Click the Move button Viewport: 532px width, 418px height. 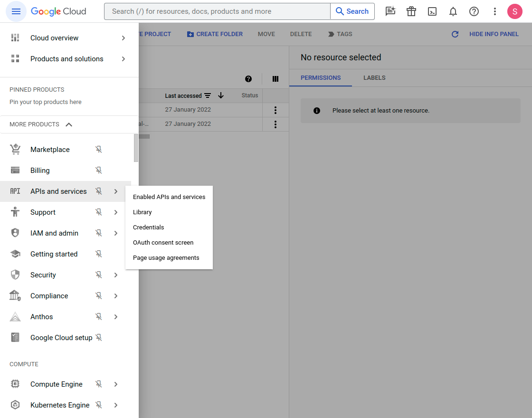[x=266, y=34]
